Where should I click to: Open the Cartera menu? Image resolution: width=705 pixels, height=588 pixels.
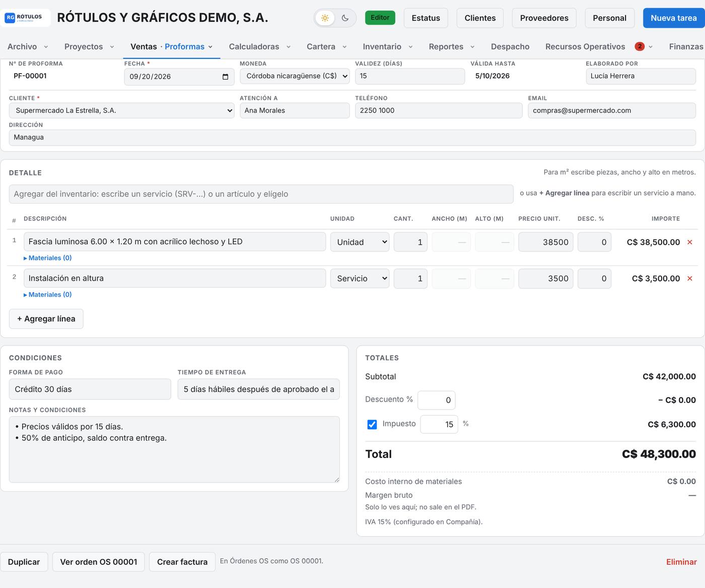[327, 46]
